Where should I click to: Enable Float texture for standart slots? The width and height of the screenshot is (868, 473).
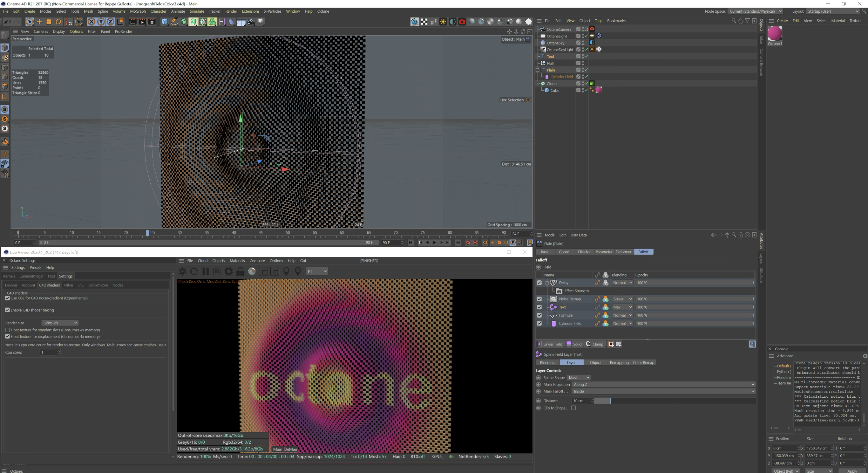point(7,330)
